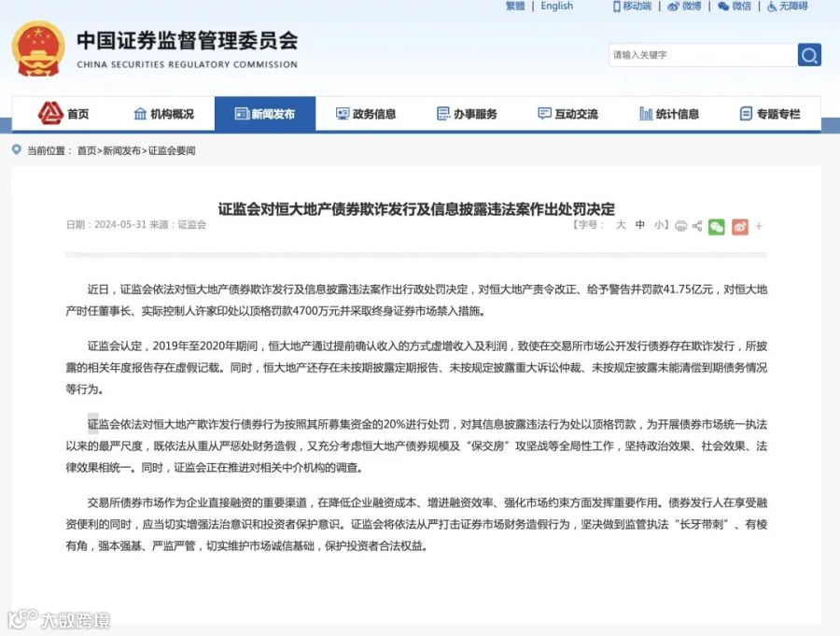Open the 机构概况 navigation tab
The height and width of the screenshot is (636, 840).
tap(164, 114)
